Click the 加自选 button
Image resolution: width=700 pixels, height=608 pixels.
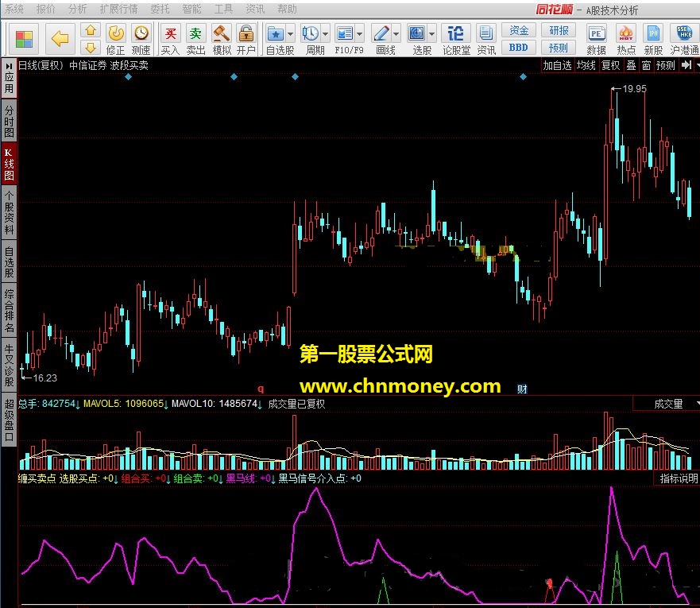point(557,65)
